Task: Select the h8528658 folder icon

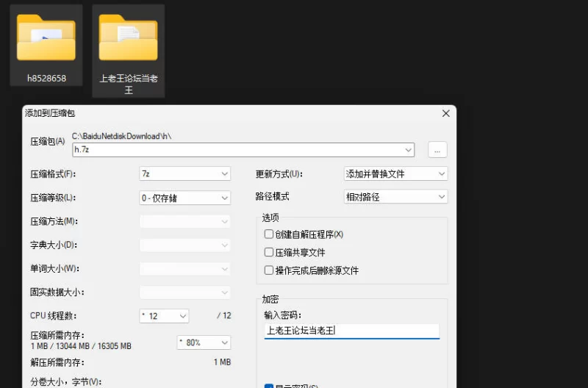Action: pyautogui.click(x=46, y=37)
